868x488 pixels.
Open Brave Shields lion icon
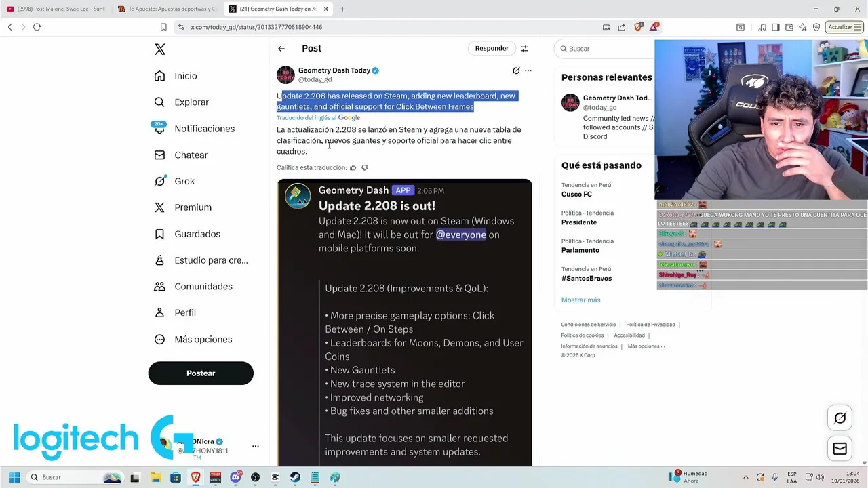[x=638, y=27]
